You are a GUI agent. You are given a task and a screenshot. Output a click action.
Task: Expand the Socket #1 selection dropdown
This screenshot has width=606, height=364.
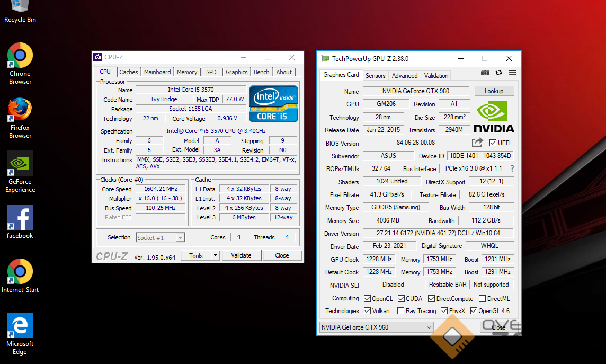pyautogui.click(x=180, y=238)
